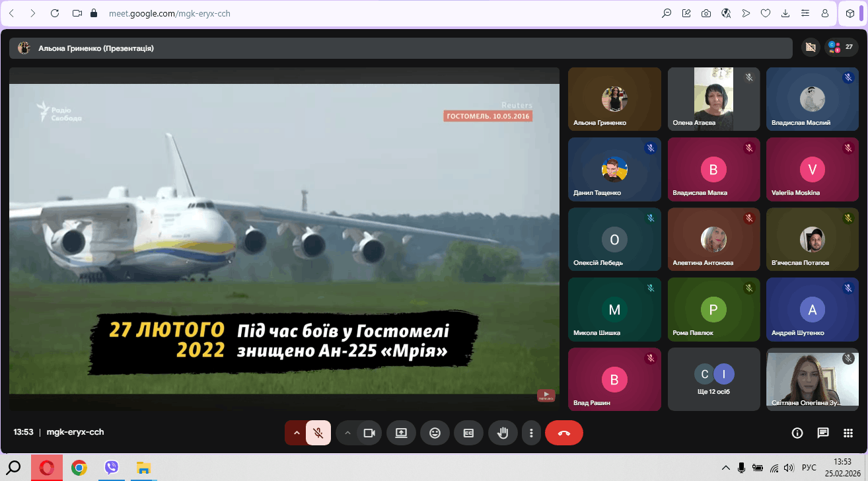Show the 27 participants list
The height and width of the screenshot is (481, 868).
coord(841,47)
